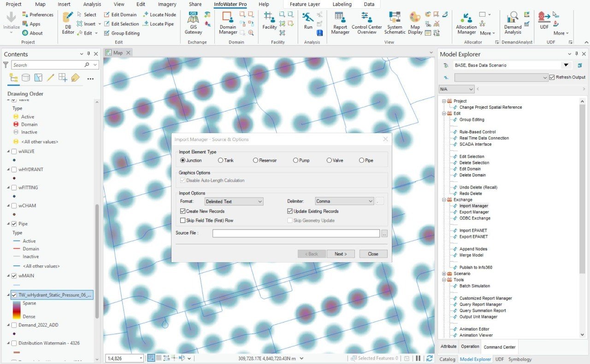The width and height of the screenshot is (590, 364).
Task: Click the Source File input field
Action: (296, 234)
